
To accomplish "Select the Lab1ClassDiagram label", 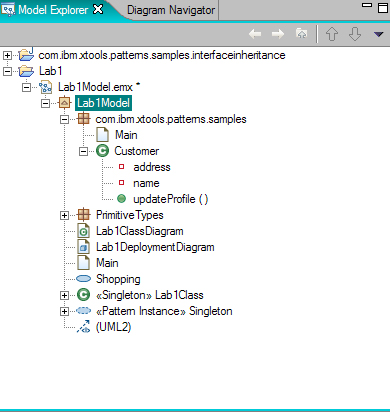I will [x=140, y=231].
